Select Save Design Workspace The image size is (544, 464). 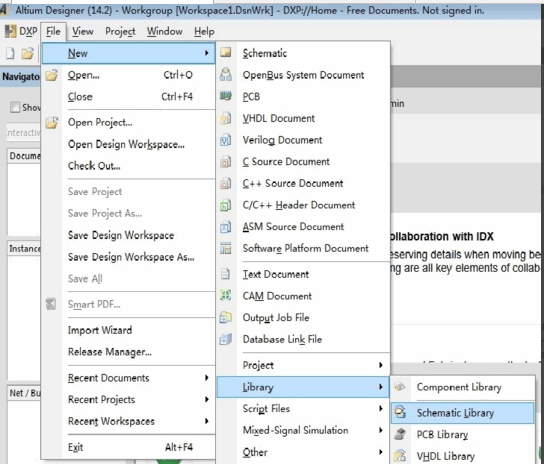point(128,235)
